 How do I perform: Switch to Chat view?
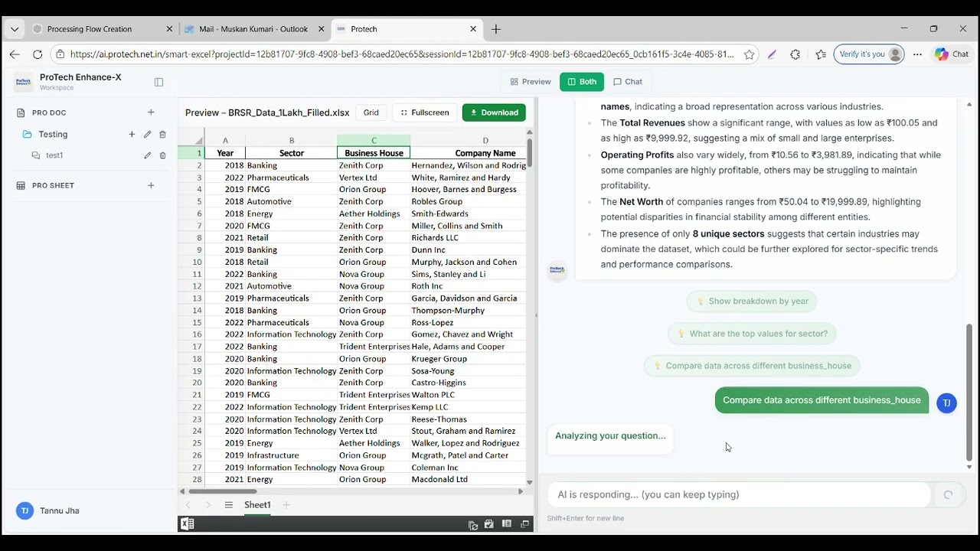tap(628, 82)
